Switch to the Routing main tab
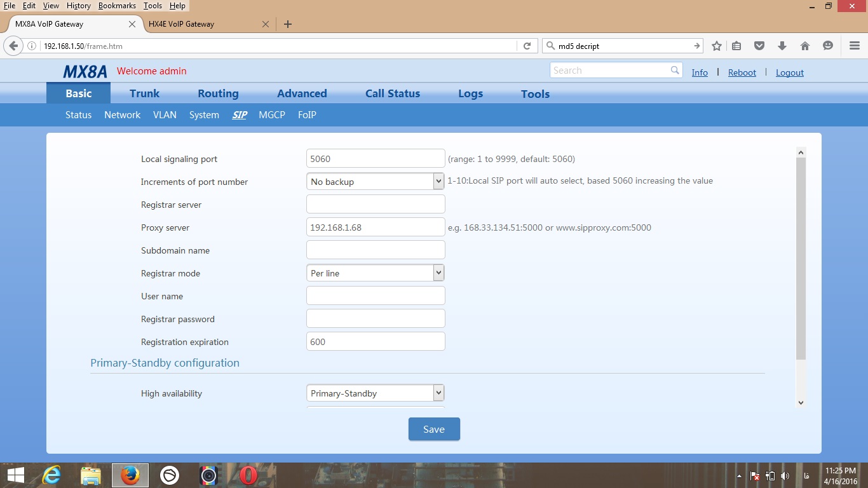868x488 pixels. tap(218, 93)
